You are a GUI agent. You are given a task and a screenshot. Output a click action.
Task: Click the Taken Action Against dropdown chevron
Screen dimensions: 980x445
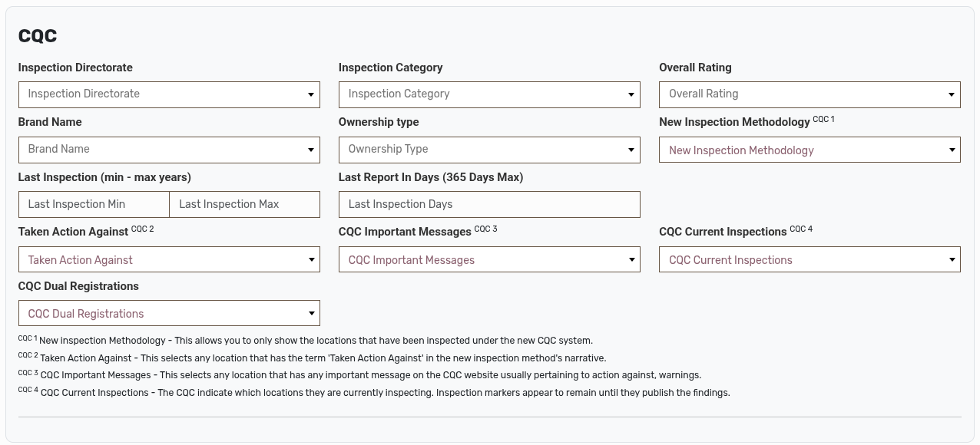(311, 259)
